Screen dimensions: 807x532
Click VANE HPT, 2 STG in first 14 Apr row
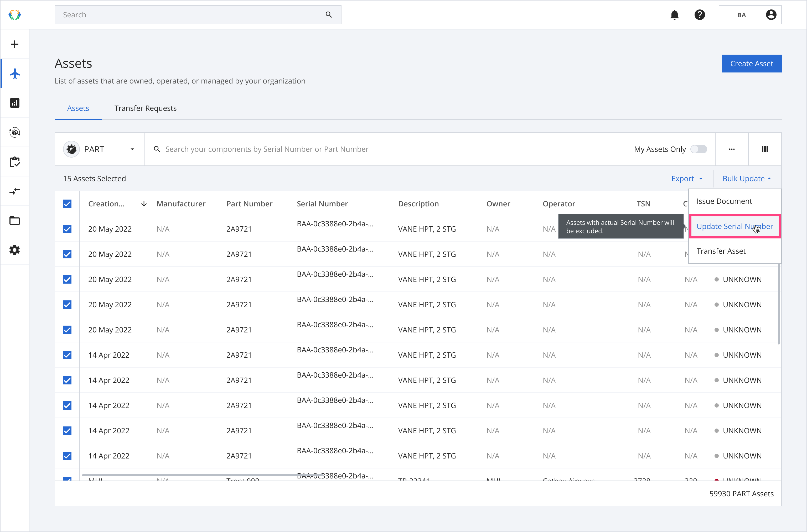point(427,355)
